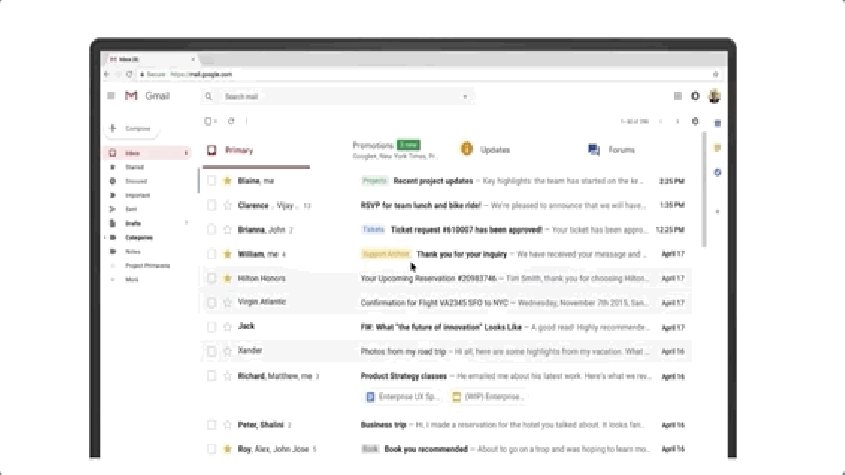Go to the newer page arrow

coord(661,122)
